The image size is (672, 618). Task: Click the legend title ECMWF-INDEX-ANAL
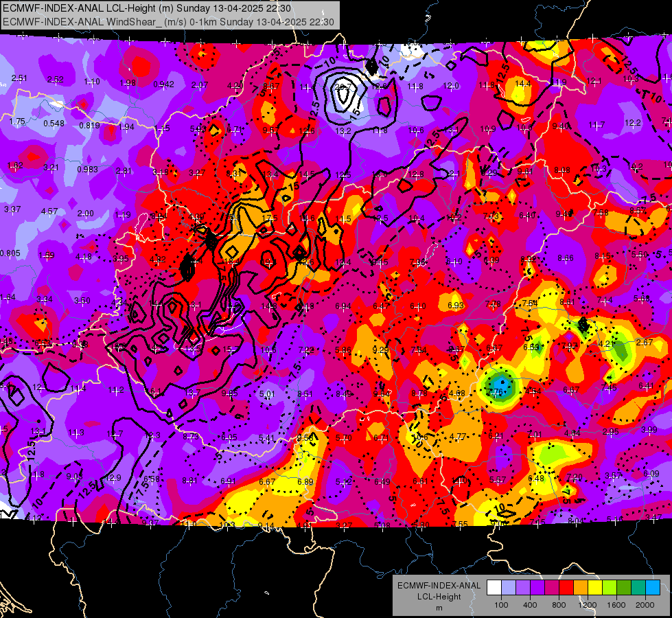coord(439,586)
